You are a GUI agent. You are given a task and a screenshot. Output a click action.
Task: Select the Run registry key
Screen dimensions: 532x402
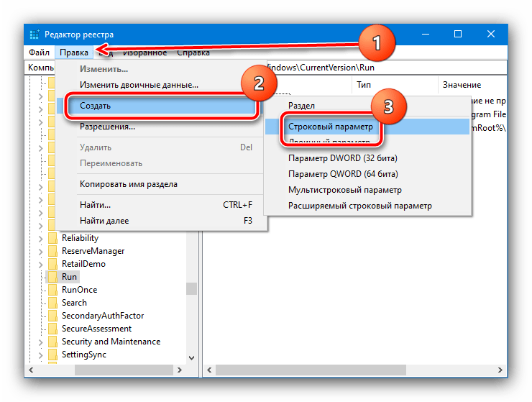[69, 277]
